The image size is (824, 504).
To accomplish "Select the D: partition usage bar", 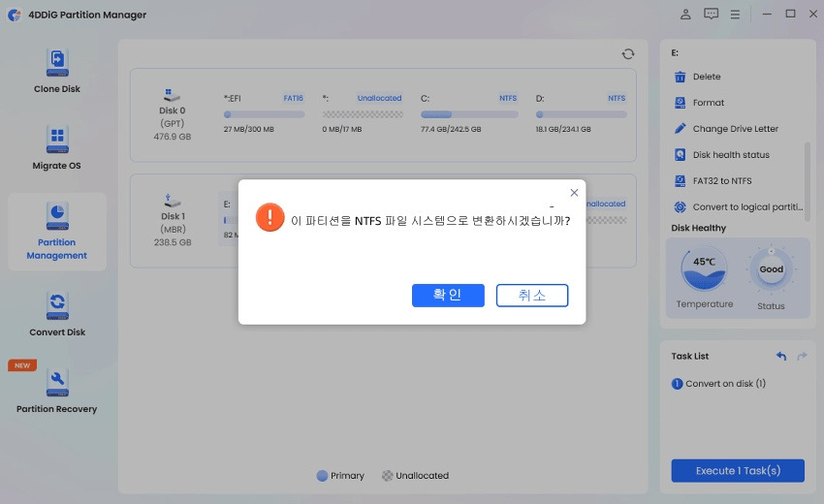I will [582, 114].
